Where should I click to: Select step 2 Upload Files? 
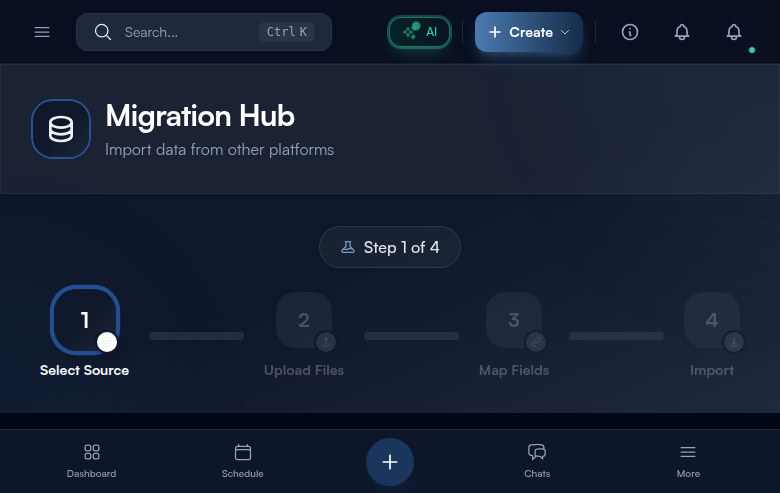(304, 321)
